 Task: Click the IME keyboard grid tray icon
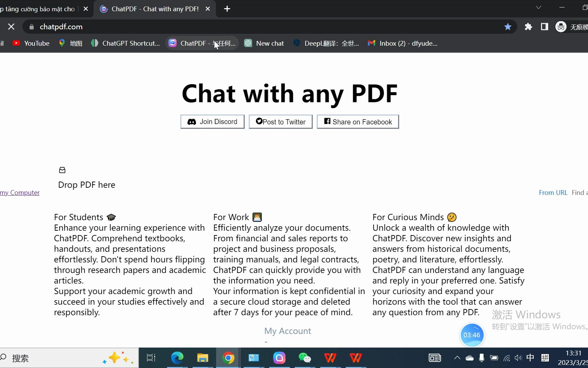pyautogui.click(x=545, y=358)
